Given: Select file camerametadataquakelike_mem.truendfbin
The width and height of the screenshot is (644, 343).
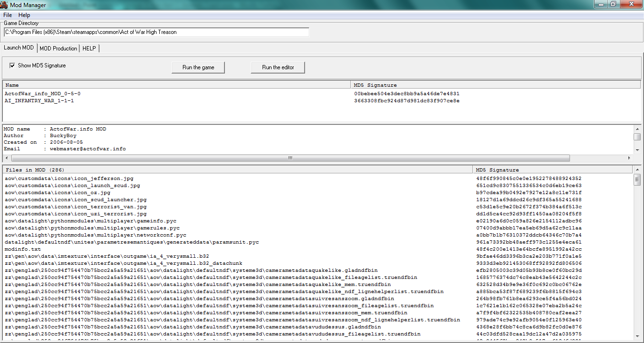Looking at the screenshot, I should tap(198, 285).
